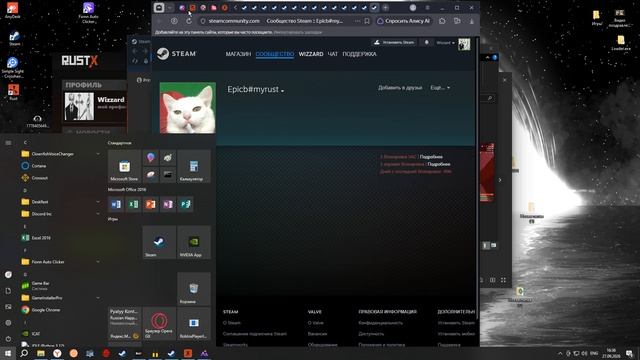Open МАГАЗИН in Steam navigation
This screenshot has width=640, height=360.
pyautogui.click(x=238, y=54)
